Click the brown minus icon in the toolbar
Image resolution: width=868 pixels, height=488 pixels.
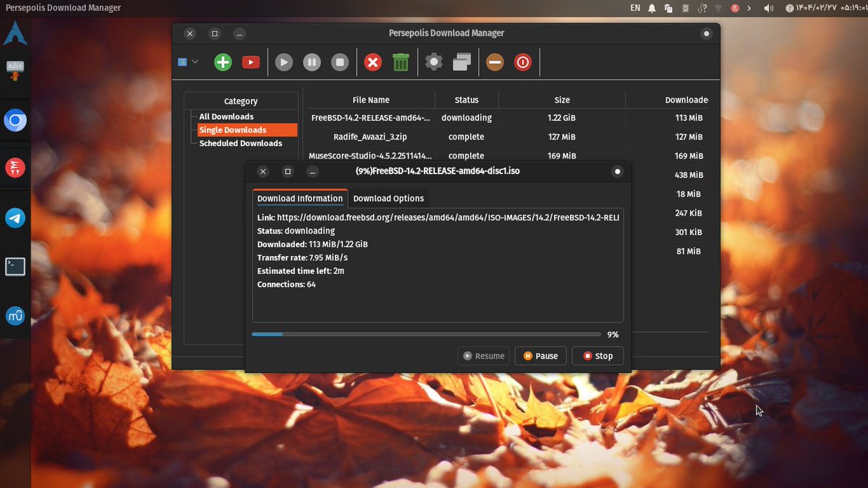pos(495,63)
